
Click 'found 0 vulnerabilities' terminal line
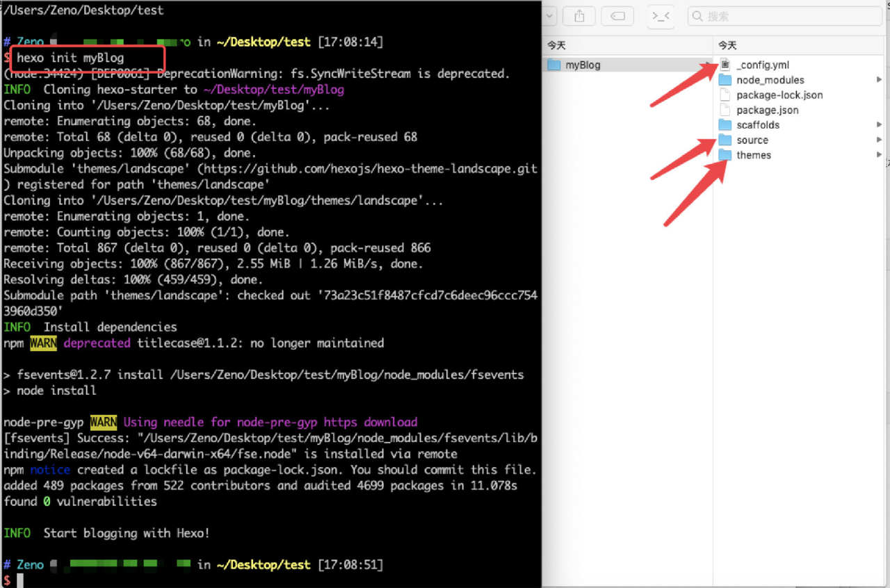(x=80, y=501)
